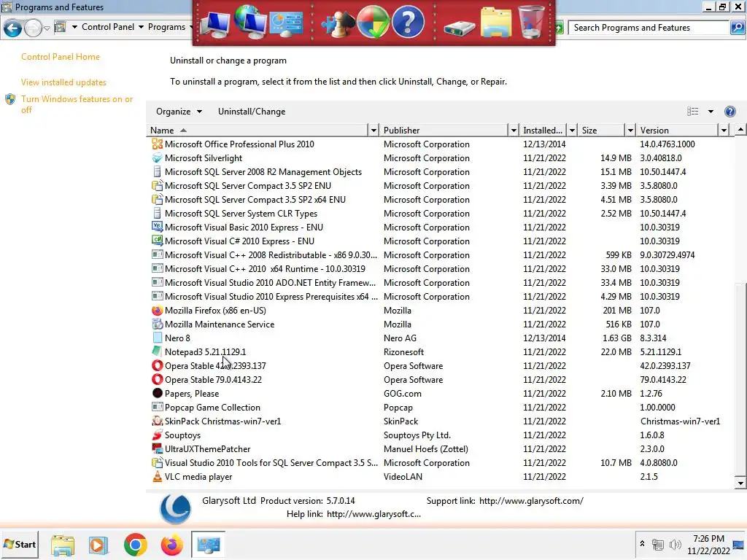Open the folder icon in red dock

pyautogui.click(x=495, y=23)
